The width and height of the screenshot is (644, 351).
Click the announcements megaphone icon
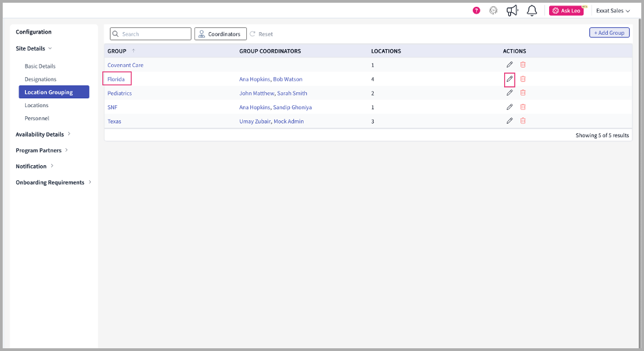coord(512,11)
